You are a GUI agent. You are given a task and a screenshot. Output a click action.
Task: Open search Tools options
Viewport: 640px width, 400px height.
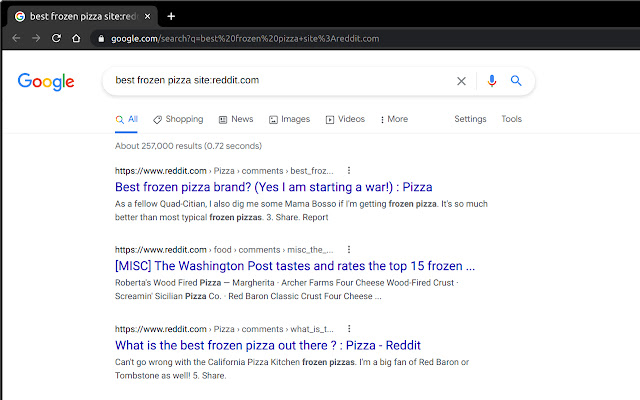511,119
